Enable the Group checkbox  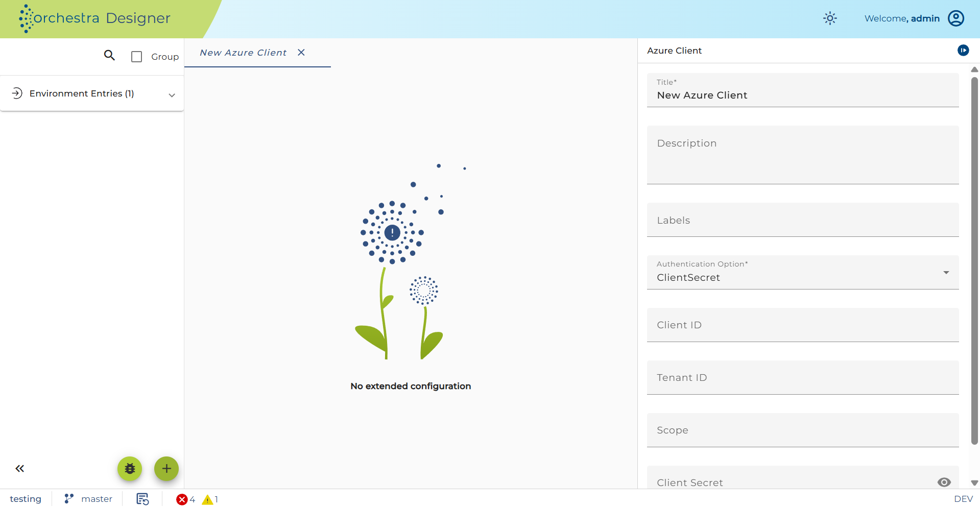pos(136,57)
